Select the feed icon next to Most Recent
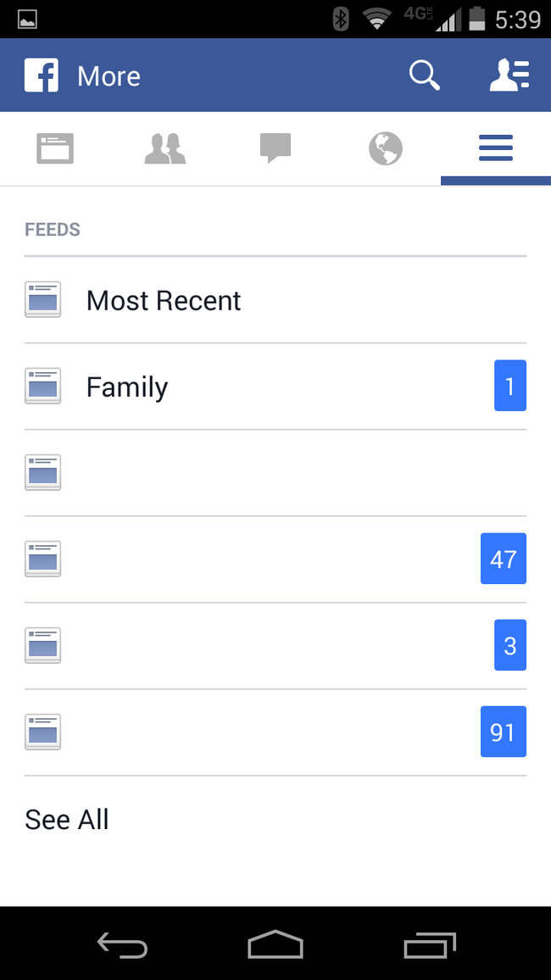 point(42,299)
